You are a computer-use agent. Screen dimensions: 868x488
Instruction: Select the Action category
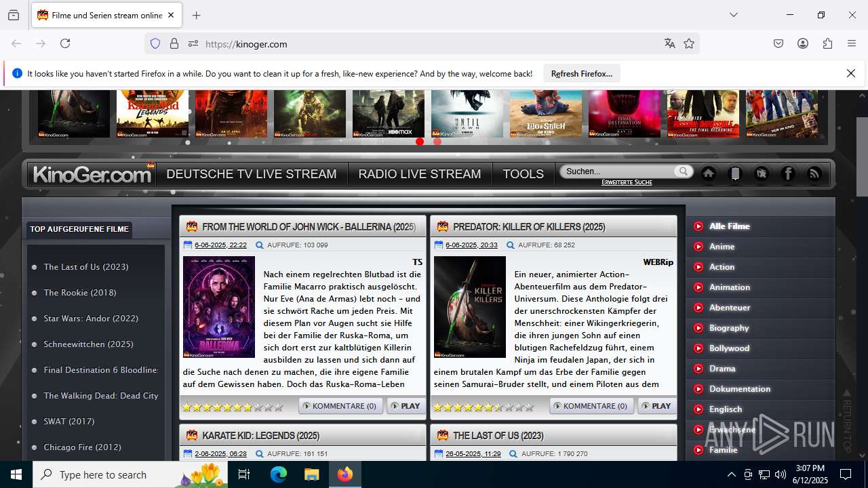(x=722, y=267)
